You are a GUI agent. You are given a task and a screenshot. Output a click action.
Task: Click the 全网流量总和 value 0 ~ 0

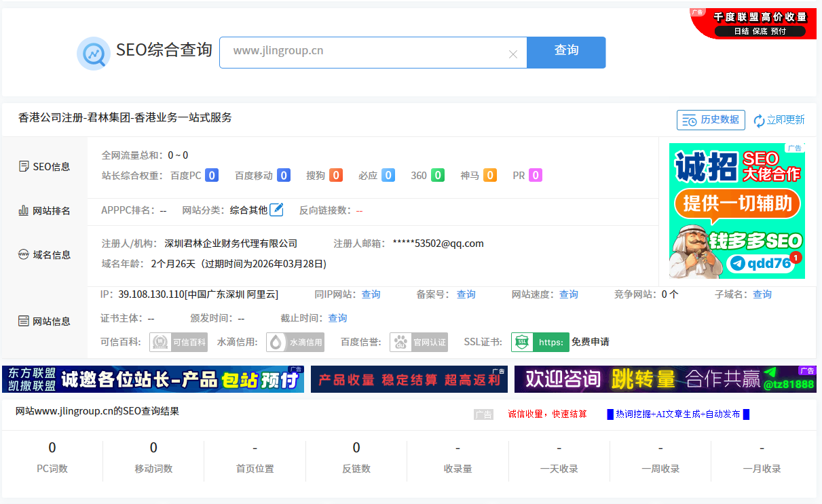[x=178, y=155]
